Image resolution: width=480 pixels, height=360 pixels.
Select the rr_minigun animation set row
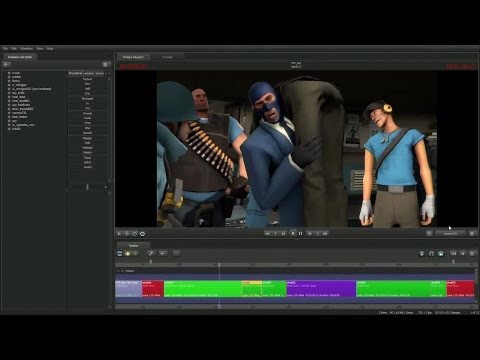click(19, 85)
